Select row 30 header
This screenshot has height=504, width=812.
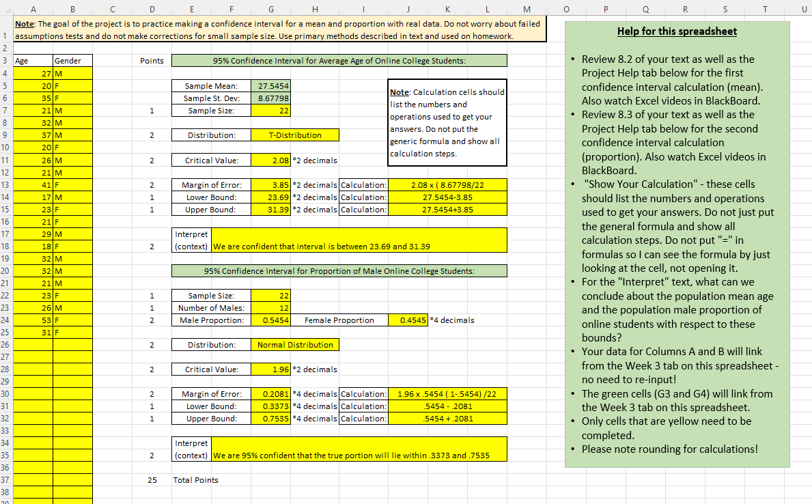(5, 393)
